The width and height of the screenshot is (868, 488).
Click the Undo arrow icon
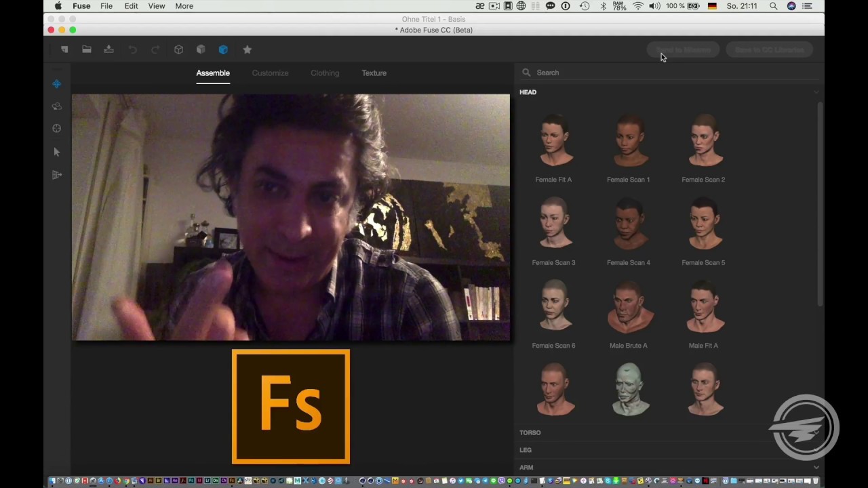[x=133, y=49]
